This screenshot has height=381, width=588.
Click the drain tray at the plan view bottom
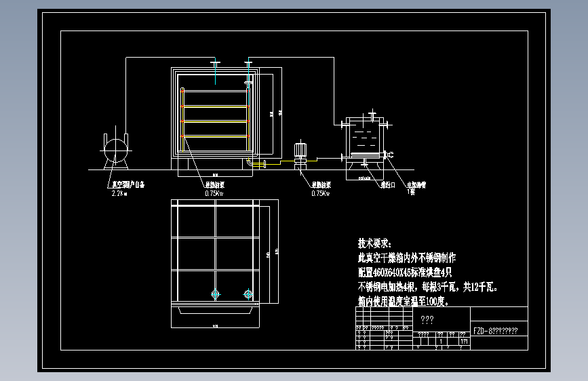[x=215, y=310]
